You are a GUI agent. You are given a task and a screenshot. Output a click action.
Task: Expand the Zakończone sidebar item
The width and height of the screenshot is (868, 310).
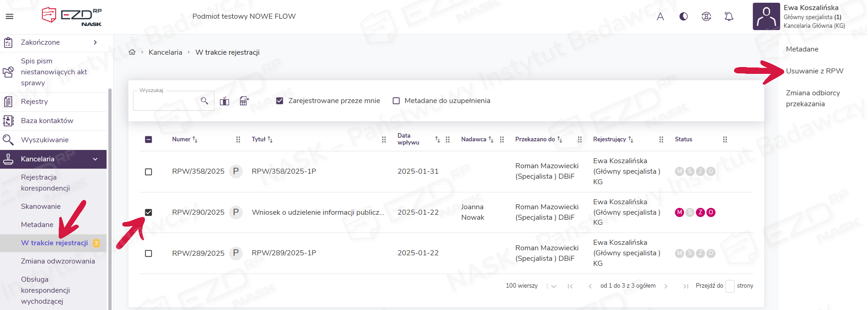[x=95, y=42]
